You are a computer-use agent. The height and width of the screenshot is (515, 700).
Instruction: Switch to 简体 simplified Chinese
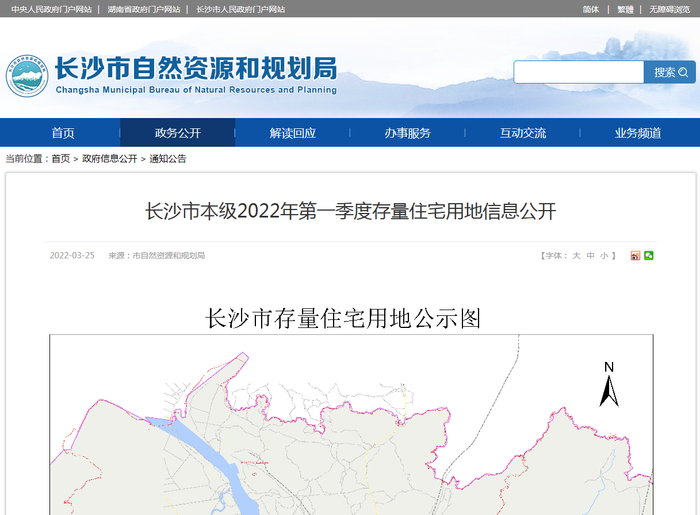591,9
